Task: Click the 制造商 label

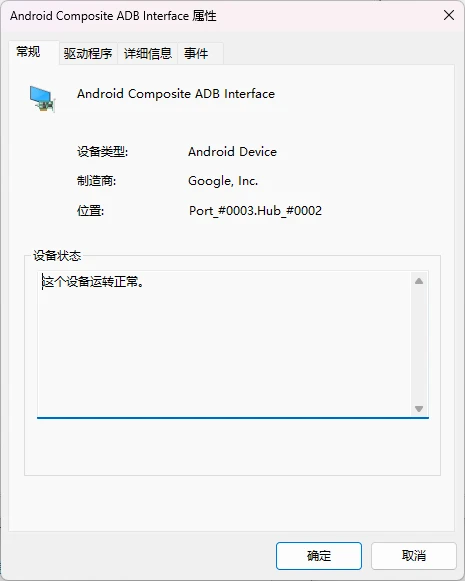Action: (96, 181)
